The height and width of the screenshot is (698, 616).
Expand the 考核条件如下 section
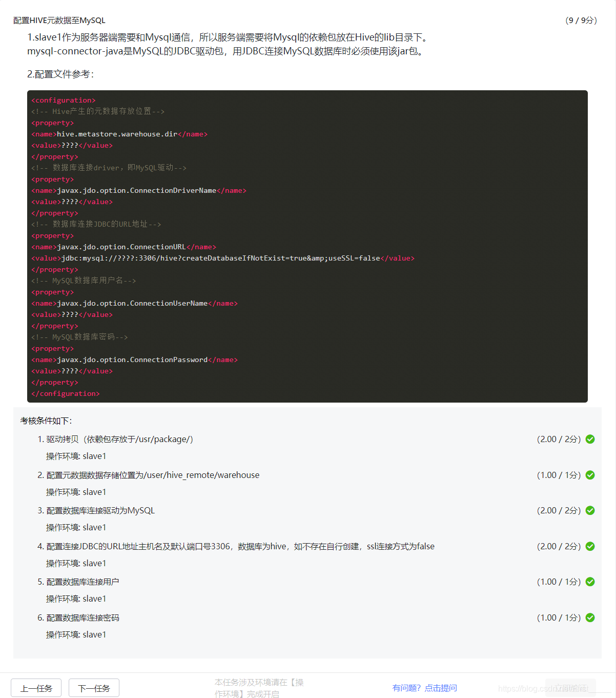coord(46,421)
